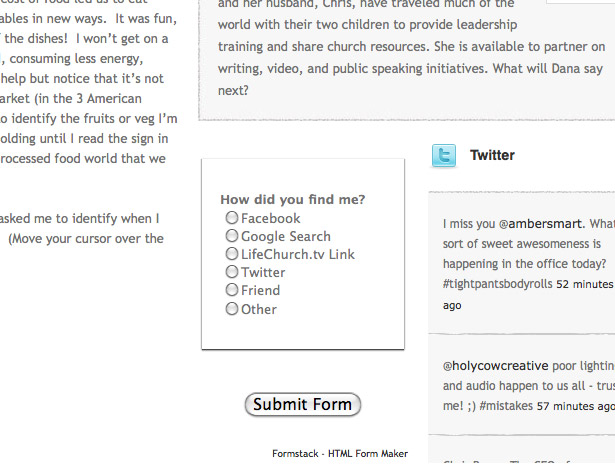Click the blue Twitter bird icon
The width and height of the screenshot is (615, 475).
tap(444, 155)
